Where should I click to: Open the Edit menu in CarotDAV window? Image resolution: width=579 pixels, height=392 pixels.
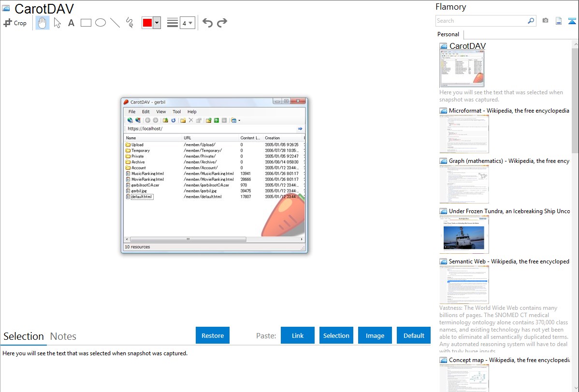(146, 112)
